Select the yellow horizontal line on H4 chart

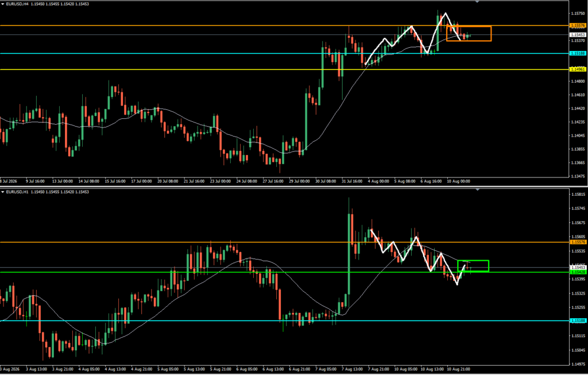(x=284, y=69)
